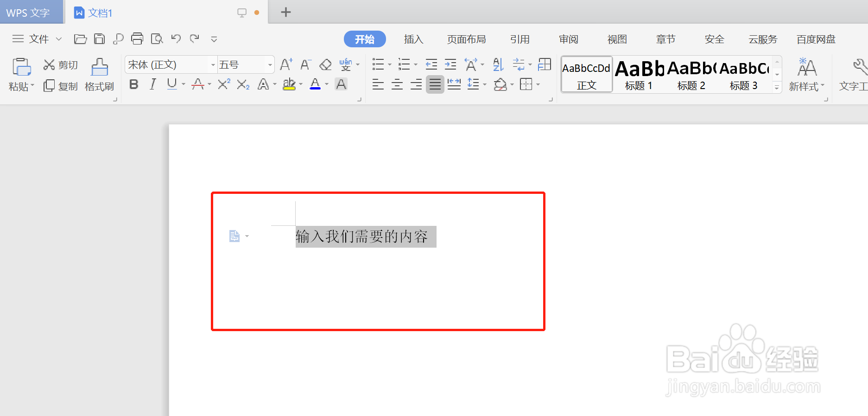The height and width of the screenshot is (416, 868).
Task: Open the 引用 tab
Action: 520,39
